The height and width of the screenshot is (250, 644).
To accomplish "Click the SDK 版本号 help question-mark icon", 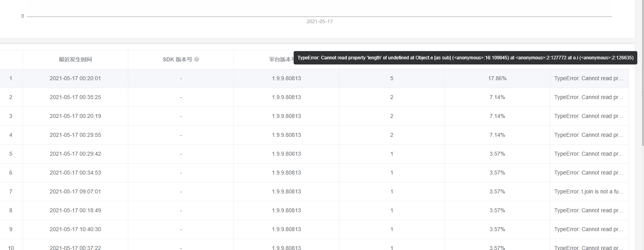I will [x=196, y=59].
